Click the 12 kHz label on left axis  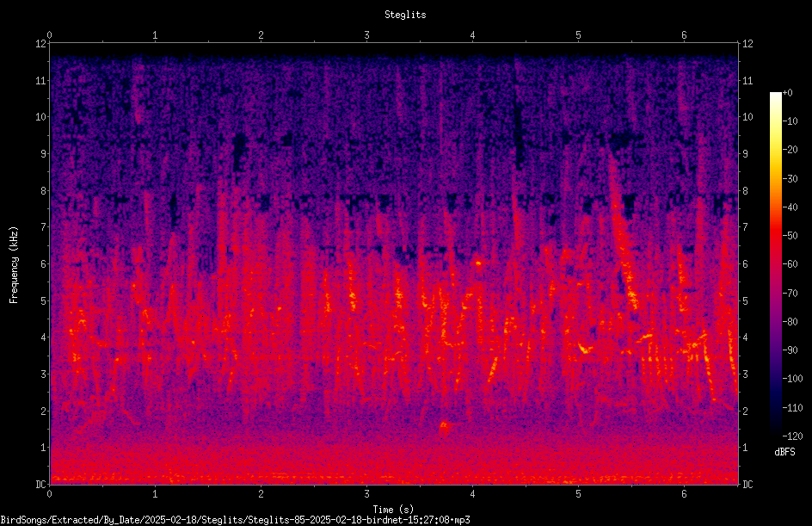[40, 44]
